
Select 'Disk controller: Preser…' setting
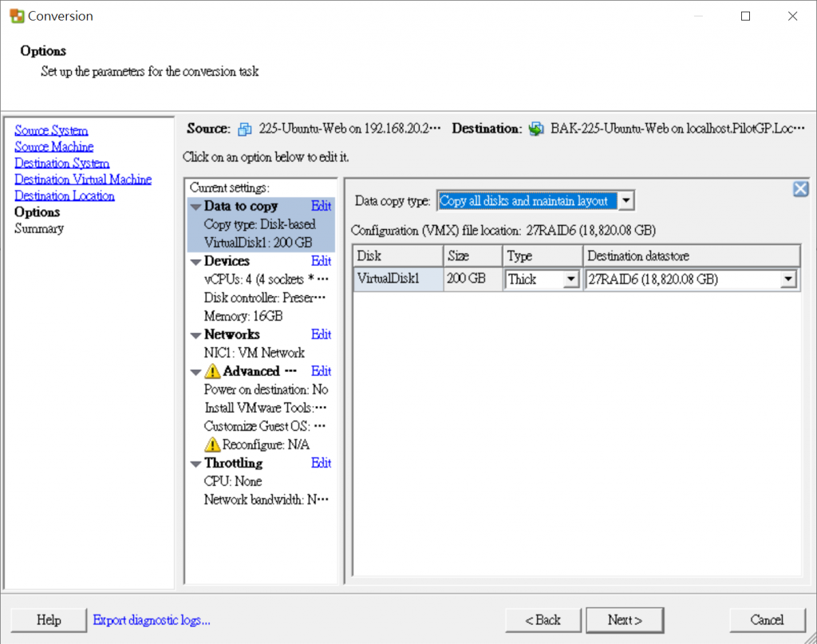click(265, 298)
